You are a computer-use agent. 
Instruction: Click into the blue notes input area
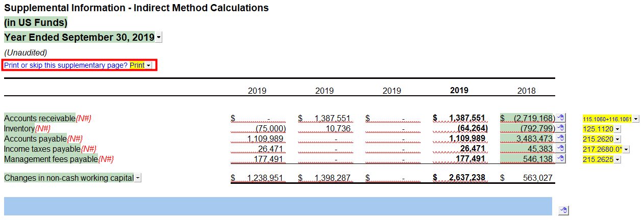tap(278, 206)
